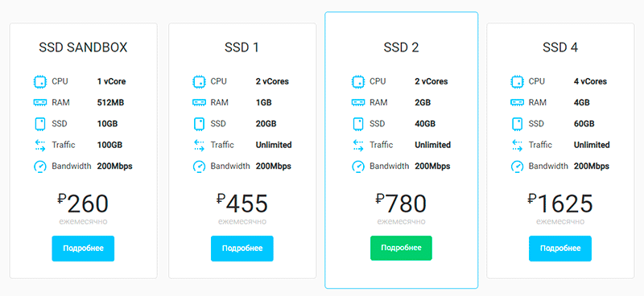
Task: Click the CPU icon in SSD 4 plan
Action: point(517,82)
